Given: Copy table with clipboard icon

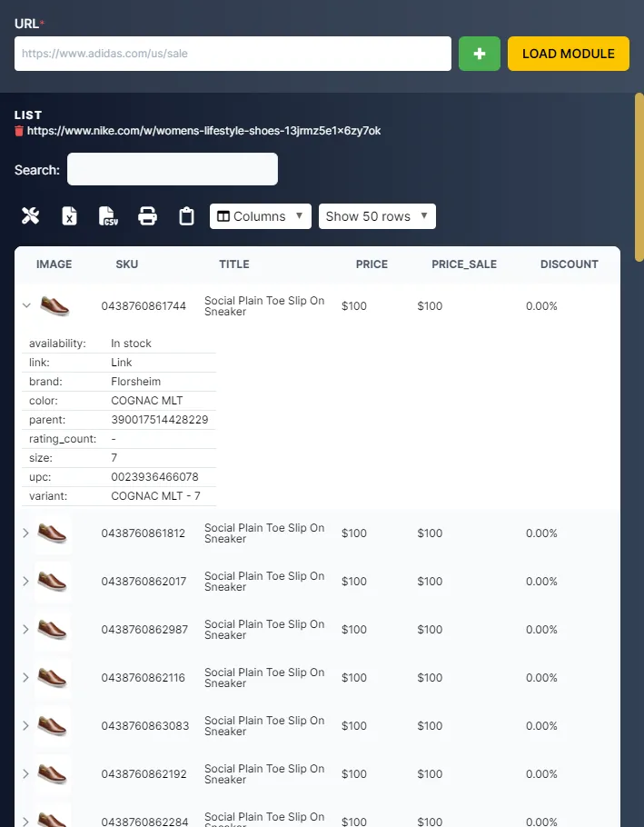Looking at the screenshot, I should point(186,216).
